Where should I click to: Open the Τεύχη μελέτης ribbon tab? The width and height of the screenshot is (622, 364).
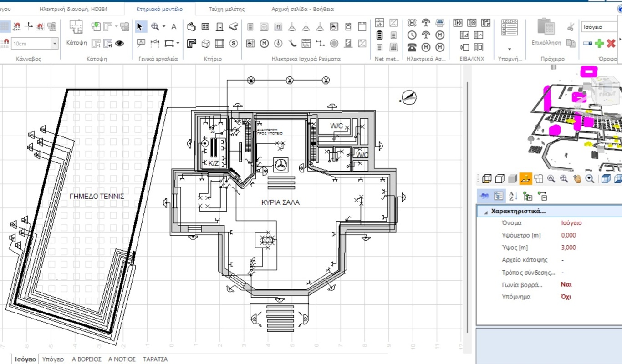(x=226, y=9)
